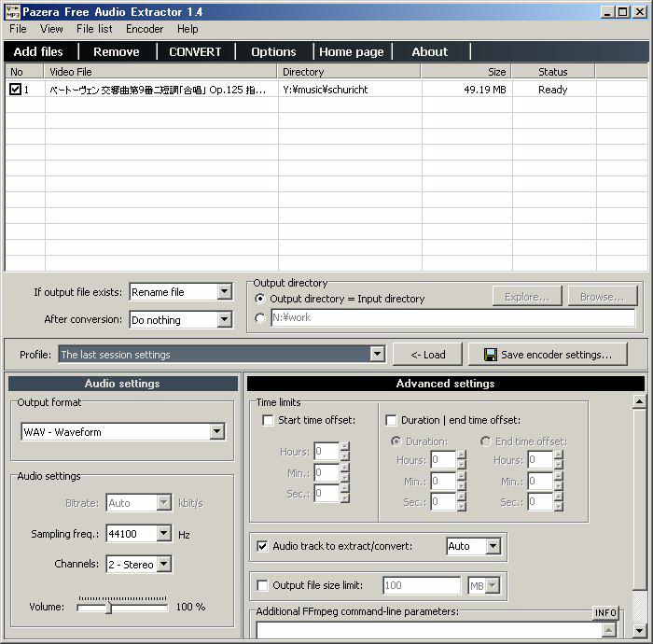653x644 pixels.
Task: Click the Audio settings panel header
Action: click(123, 384)
